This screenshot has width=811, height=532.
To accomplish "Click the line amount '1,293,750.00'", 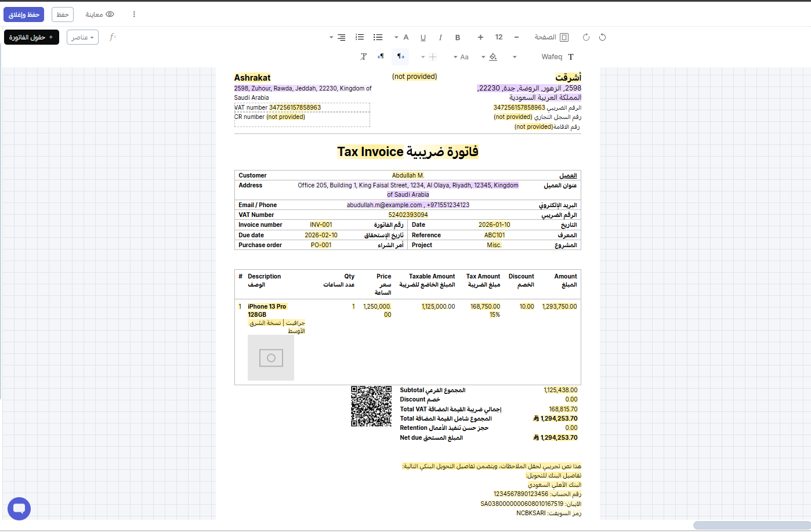I will coord(559,306).
